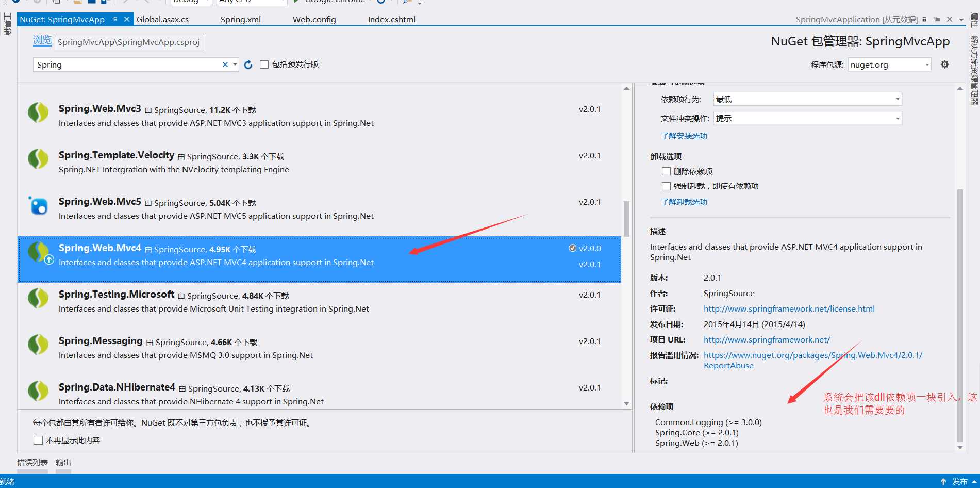Open the nuget.org ReportAbuse link
980x488 pixels.
(813, 360)
